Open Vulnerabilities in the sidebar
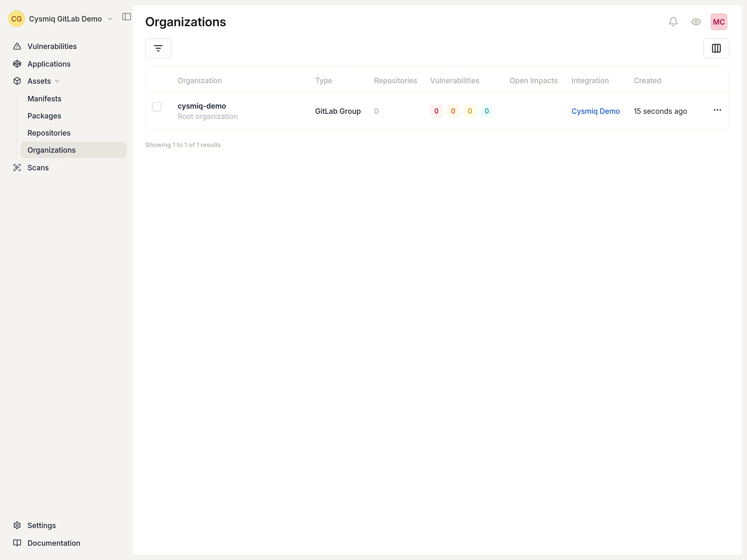 pos(52,46)
